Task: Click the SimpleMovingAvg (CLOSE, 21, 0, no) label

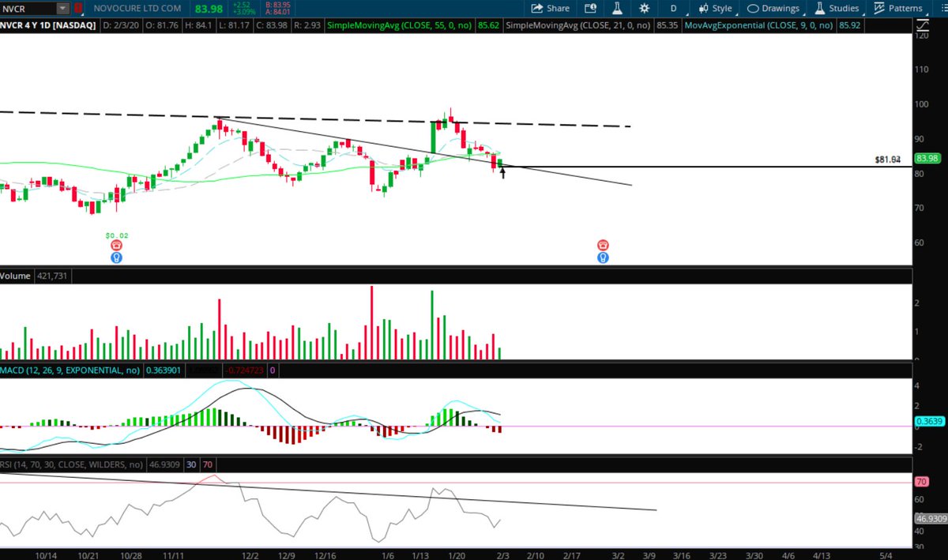Action: [x=579, y=25]
